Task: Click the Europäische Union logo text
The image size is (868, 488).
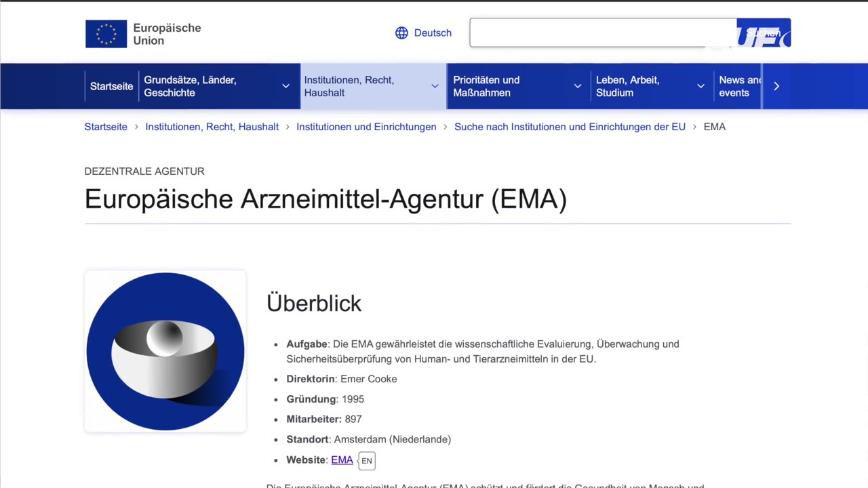Action: coord(167,34)
